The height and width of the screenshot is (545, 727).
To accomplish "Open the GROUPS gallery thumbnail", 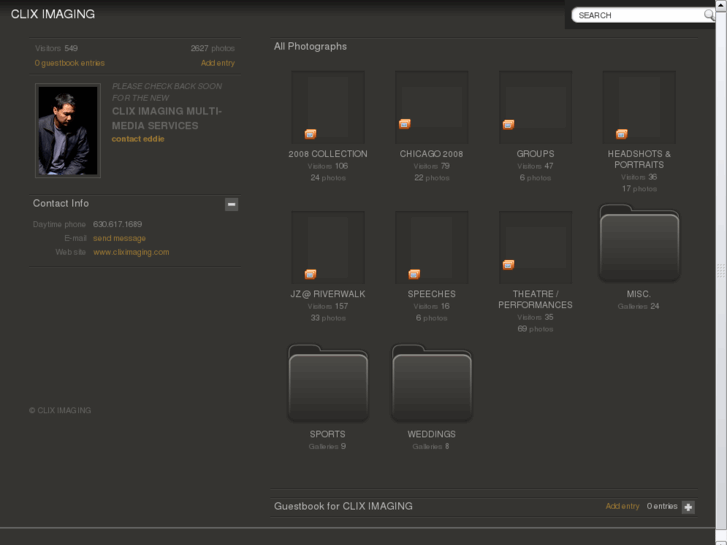I will pos(536,107).
